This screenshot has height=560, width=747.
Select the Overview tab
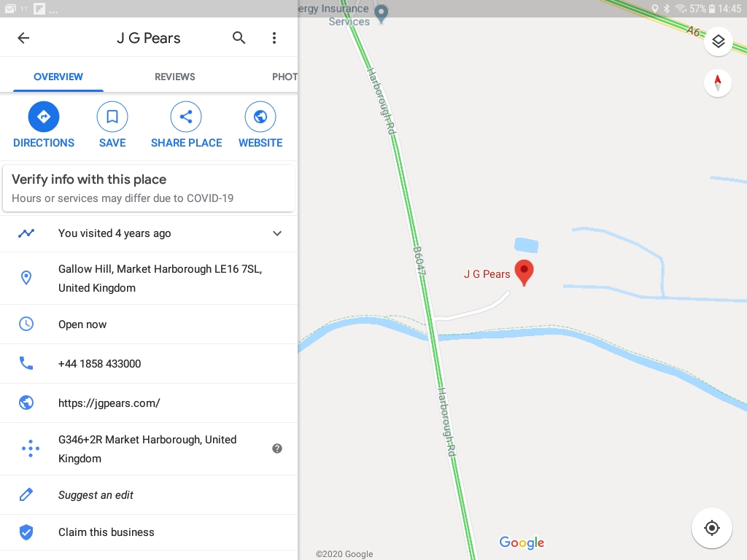[58, 77]
